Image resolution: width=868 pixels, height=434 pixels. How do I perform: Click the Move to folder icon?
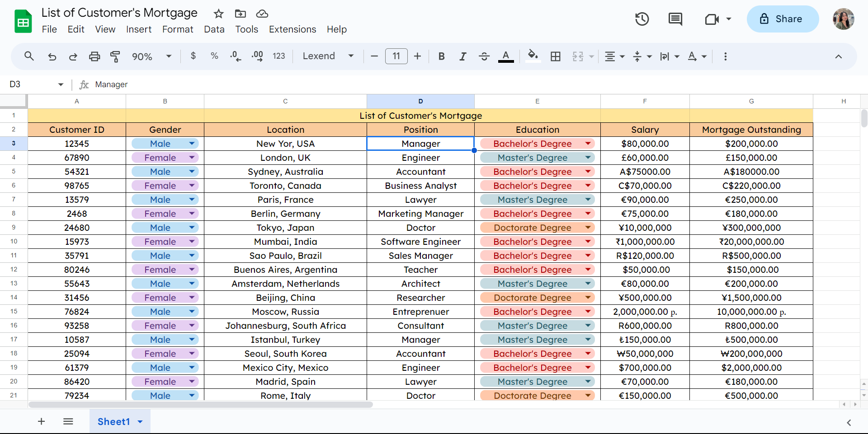coord(241,14)
